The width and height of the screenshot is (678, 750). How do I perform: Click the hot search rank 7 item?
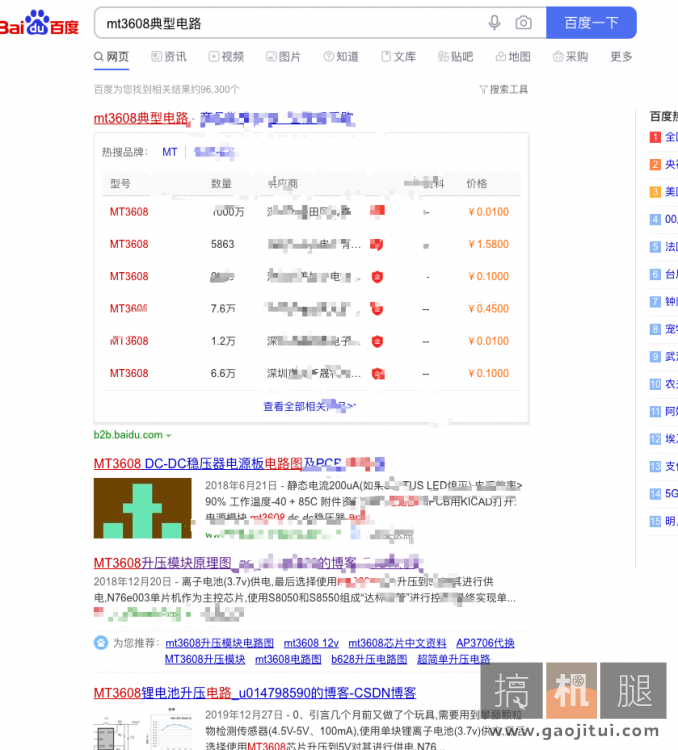click(664, 301)
